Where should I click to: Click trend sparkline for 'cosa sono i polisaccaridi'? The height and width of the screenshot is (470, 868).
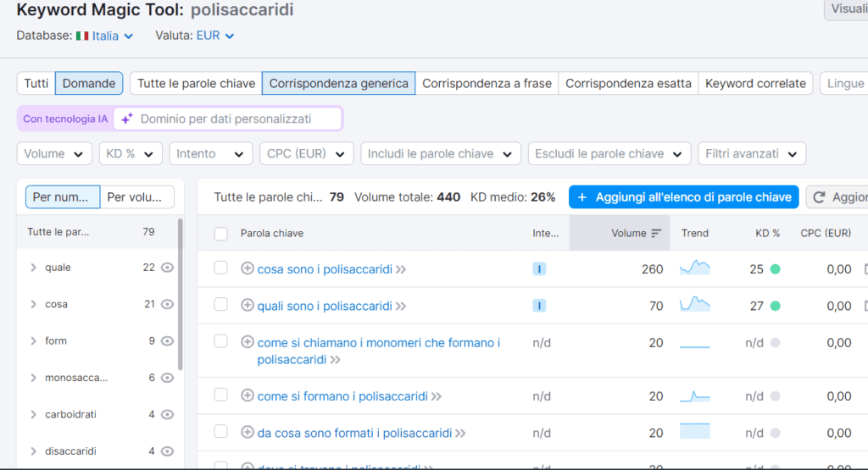tap(695, 268)
